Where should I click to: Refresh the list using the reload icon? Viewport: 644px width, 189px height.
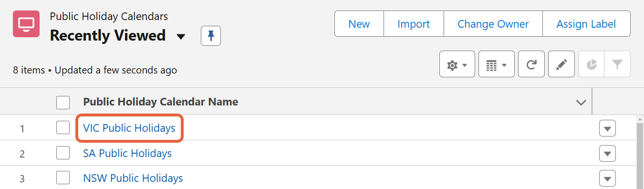(531, 64)
